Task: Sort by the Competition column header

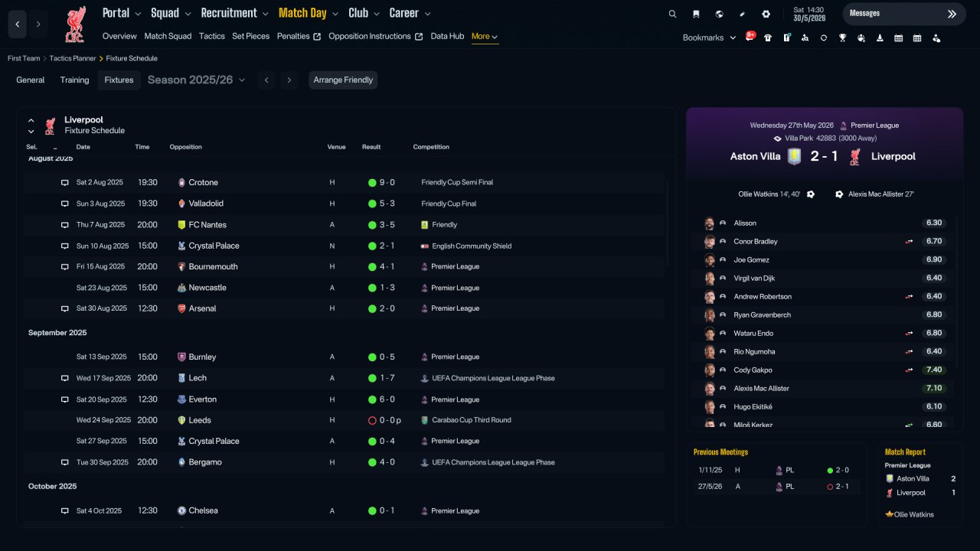Action: (431, 147)
